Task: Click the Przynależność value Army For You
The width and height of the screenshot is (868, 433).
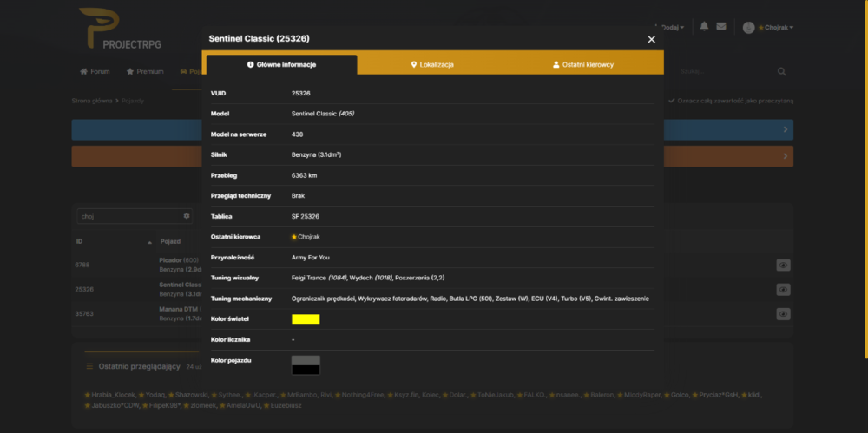Action: 311,258
